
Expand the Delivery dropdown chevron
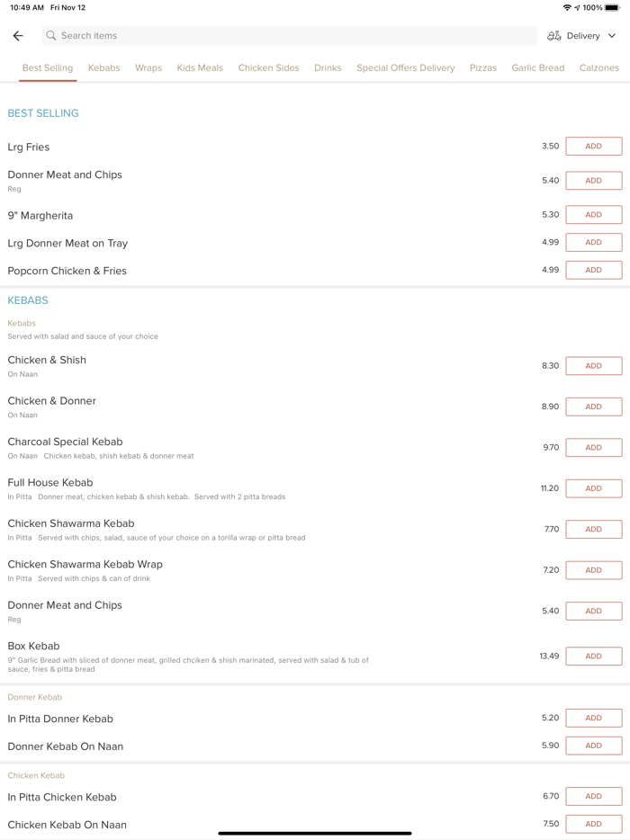click(x=612, y=36)
